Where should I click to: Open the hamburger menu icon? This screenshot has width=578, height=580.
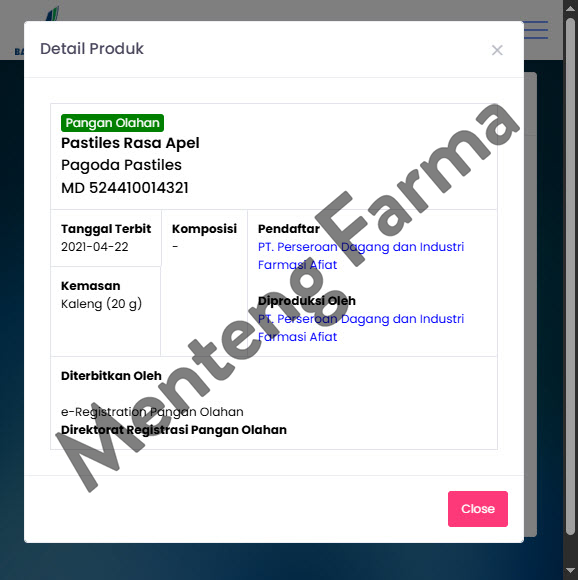(x=535, y=30)
